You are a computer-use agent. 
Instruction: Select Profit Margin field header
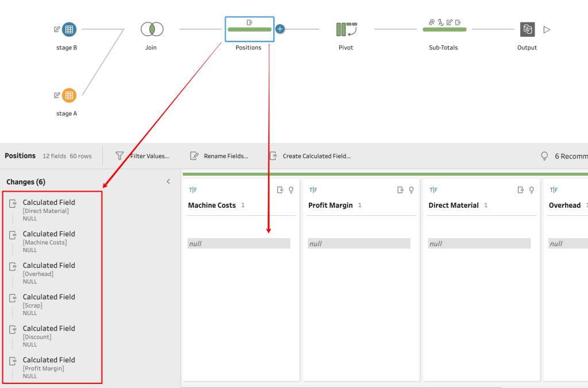pyautogui.click(x=330, y=205)
